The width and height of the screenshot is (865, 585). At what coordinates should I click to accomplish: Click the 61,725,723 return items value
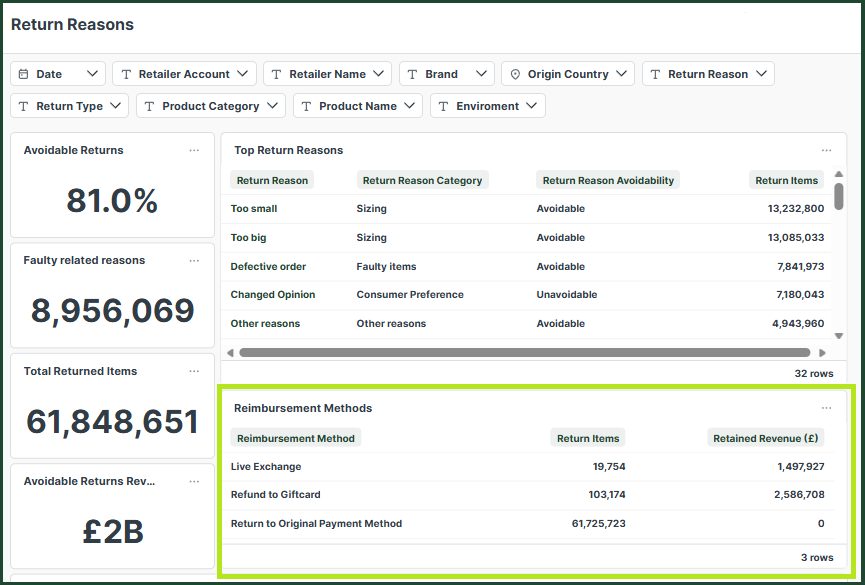pyautogui.click(x=599, y=524)
